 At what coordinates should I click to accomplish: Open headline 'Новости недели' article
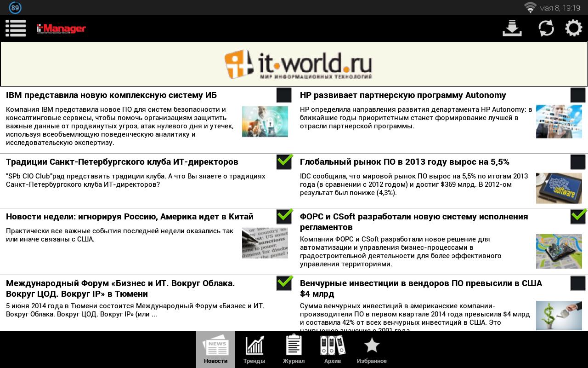(x=130, y=217)
